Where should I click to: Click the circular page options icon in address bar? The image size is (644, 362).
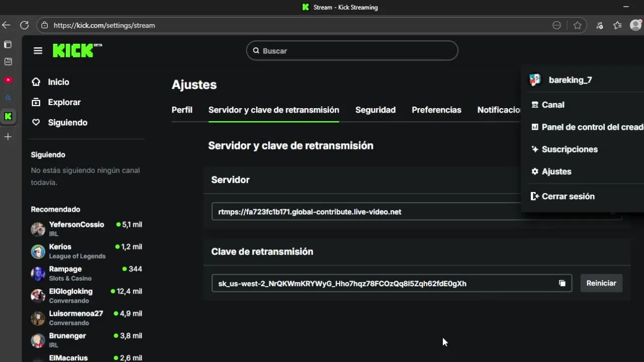(556, 25)
